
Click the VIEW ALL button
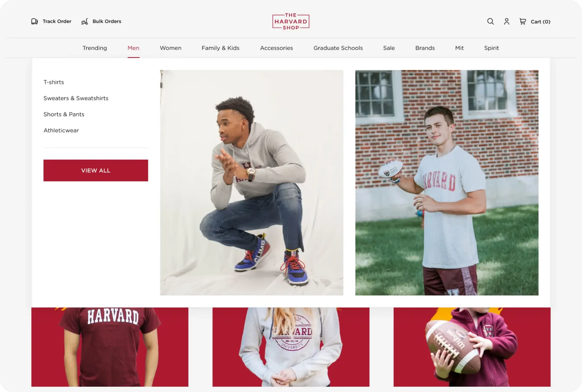coord(96,170)
